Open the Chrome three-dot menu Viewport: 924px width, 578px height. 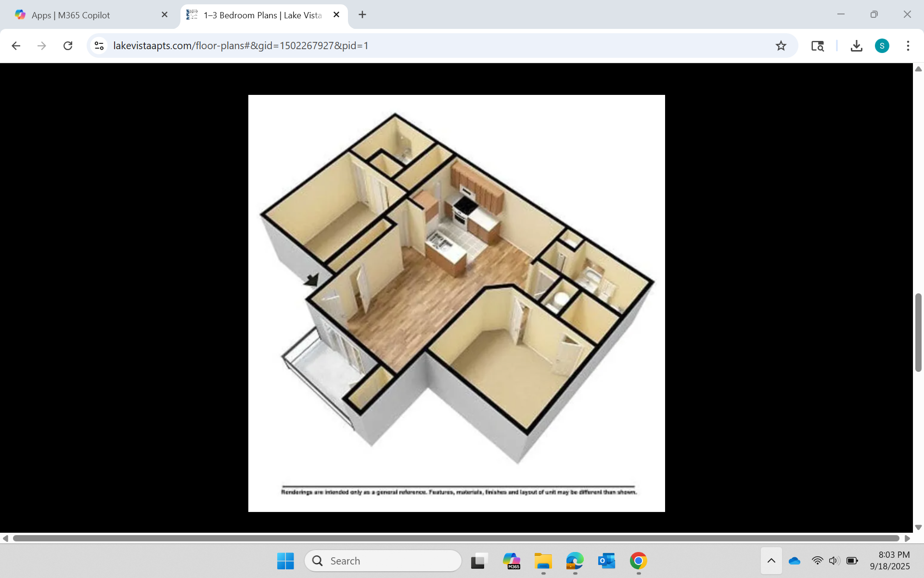point(908,46)
